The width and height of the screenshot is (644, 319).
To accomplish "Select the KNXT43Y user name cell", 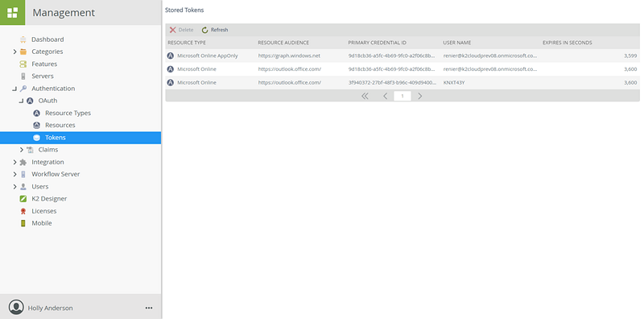I will 454,83.
